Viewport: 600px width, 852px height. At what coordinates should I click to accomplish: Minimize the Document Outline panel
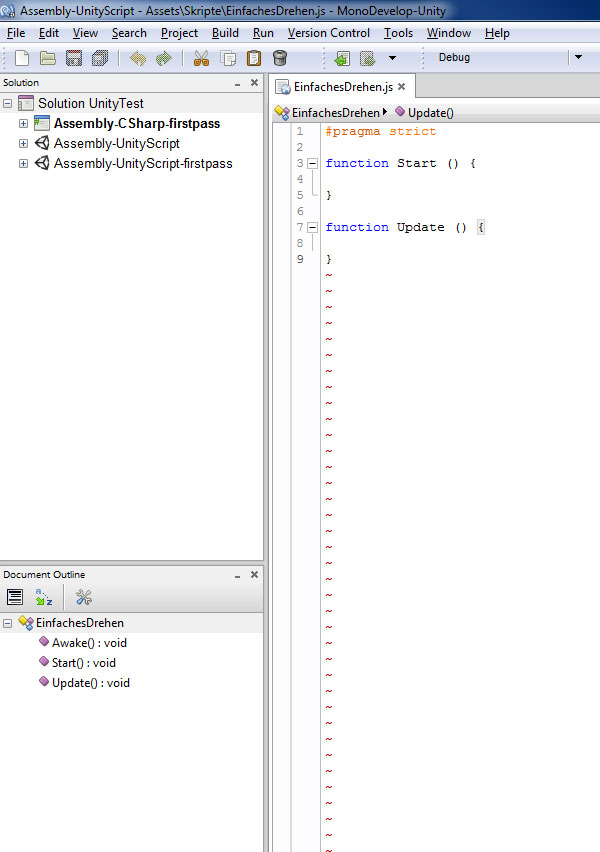point(238,575)
